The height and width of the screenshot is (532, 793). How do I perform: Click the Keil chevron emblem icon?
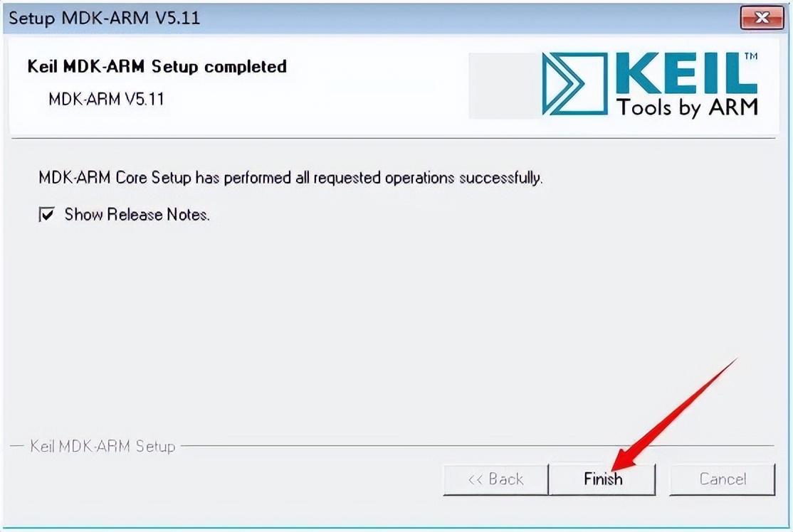[574, 83]
